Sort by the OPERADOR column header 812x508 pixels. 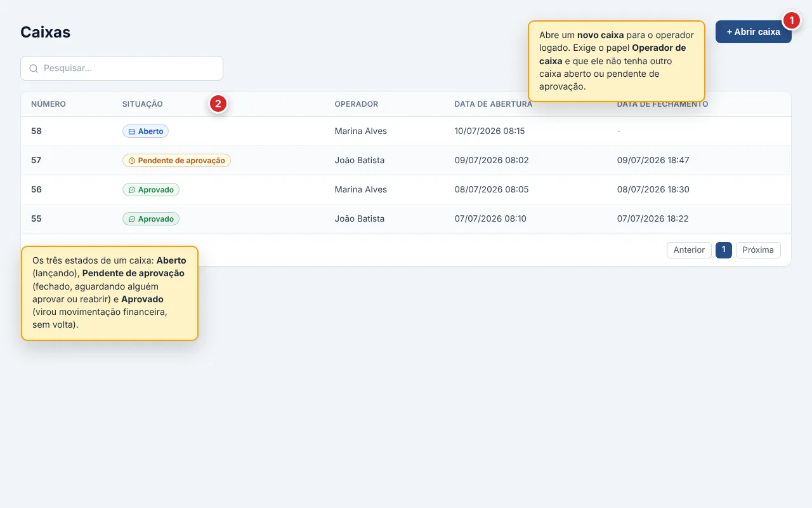click(x=357, y=104)
